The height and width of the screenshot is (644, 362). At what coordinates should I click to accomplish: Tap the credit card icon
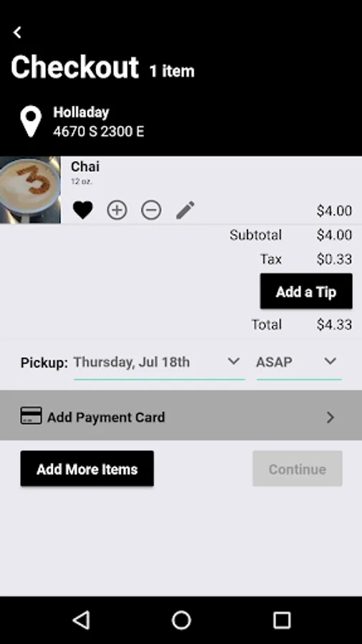[31, 416]
